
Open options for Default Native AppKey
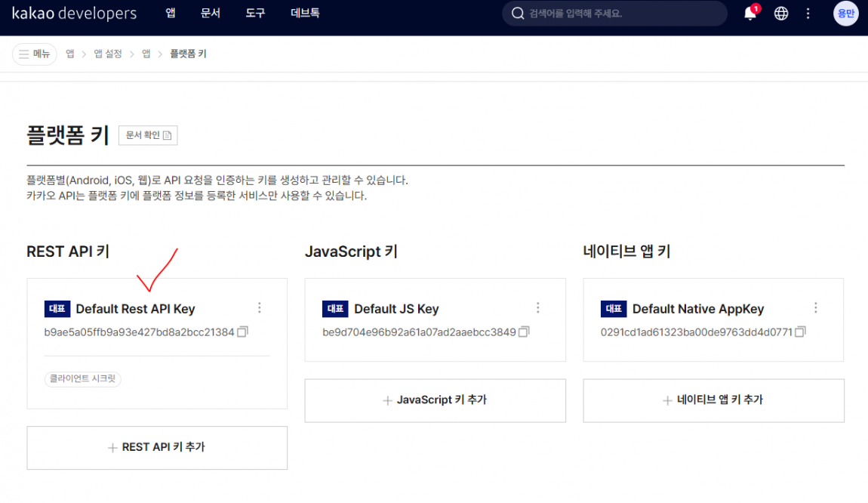(816, 308)
